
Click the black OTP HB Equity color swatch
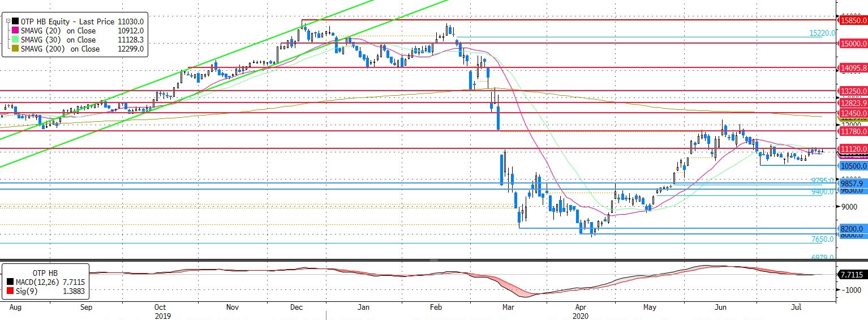pyautogui.click(x=15, y=21)
